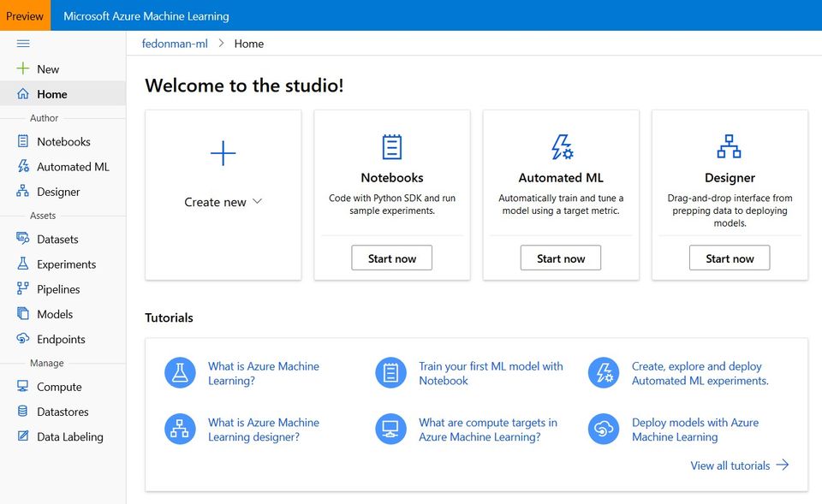Navigate to Datasets in the sidebar

(63, 239)
